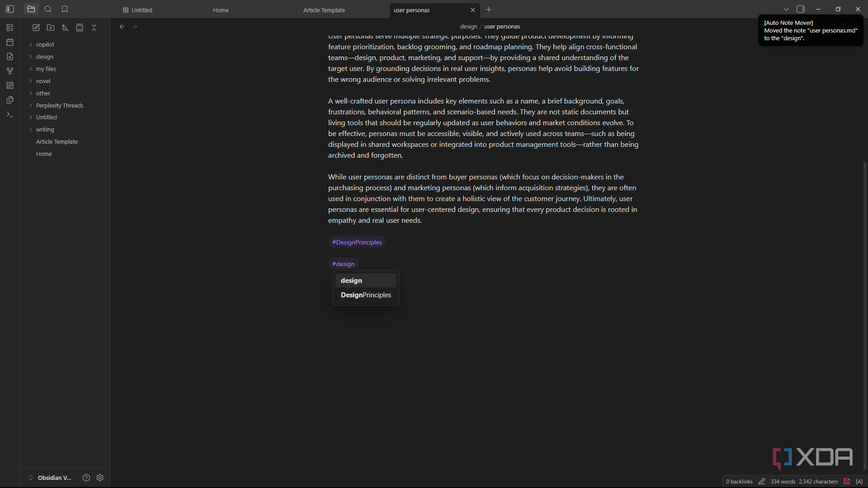868x488 pixels.
Task: Open the search icon in sidebar header
Action: pyautogui.click(x=48, y=9)
